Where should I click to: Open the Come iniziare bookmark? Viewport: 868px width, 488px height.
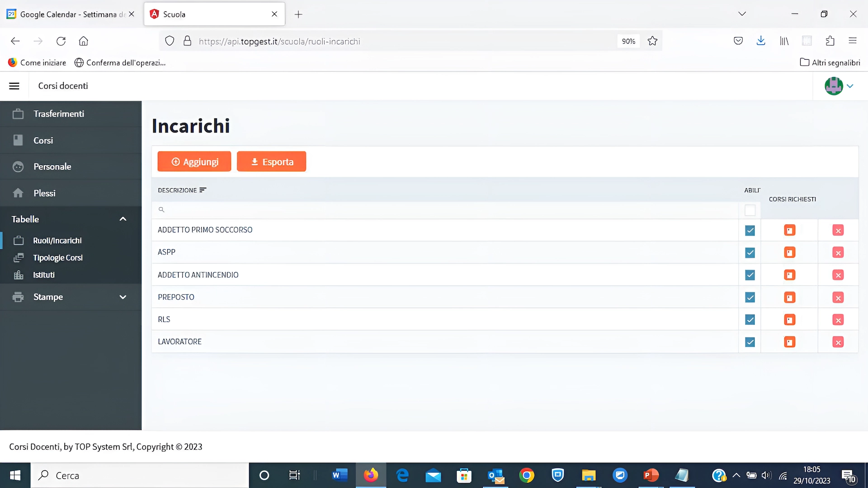tap(37, 62)
